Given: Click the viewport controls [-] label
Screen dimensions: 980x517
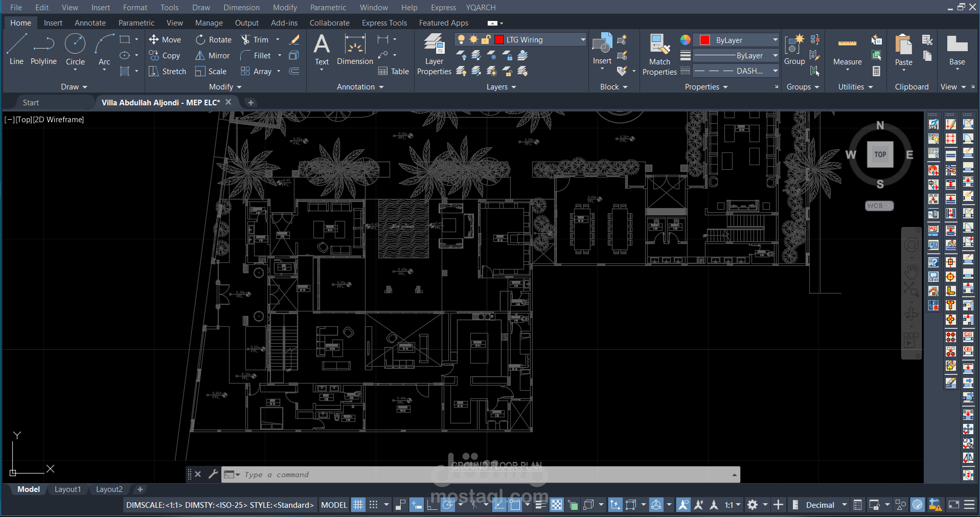Looking at the screenshot, I should pos(9,120).
